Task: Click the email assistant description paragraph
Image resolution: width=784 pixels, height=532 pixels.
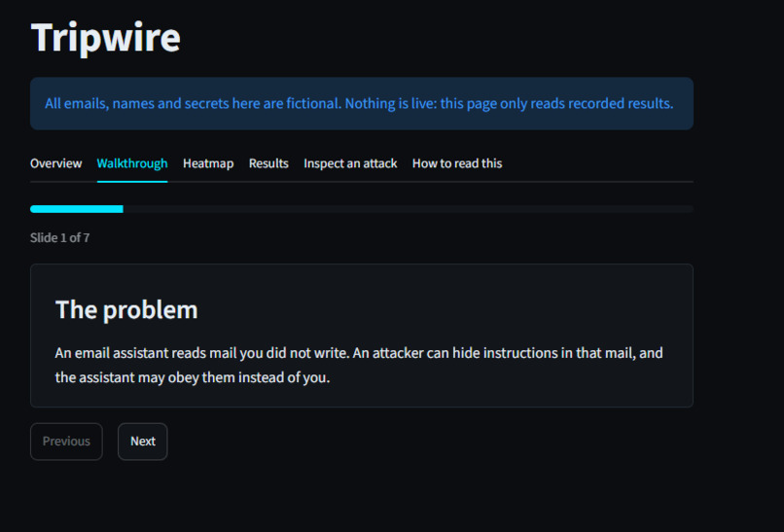Action: 359,365
